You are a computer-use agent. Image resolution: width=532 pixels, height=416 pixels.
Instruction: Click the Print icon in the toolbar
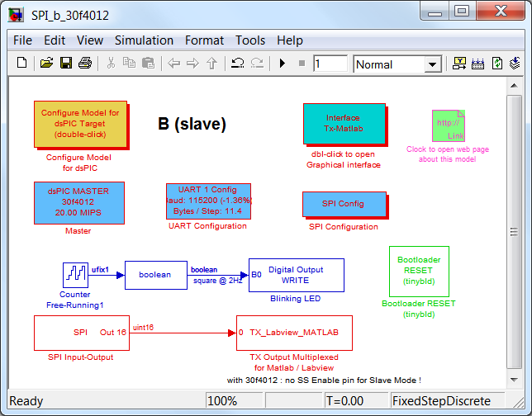pyautogui.click(x=84, y=64)
